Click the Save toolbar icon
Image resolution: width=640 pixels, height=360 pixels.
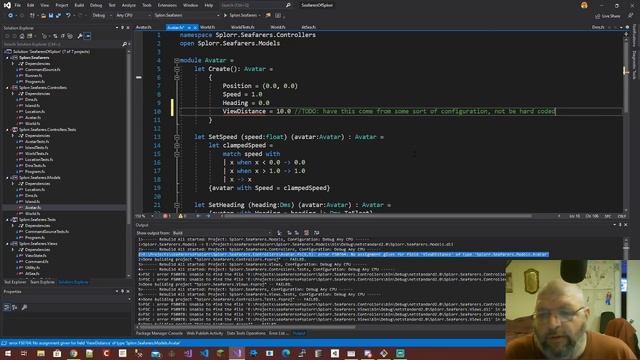point(51,15)
